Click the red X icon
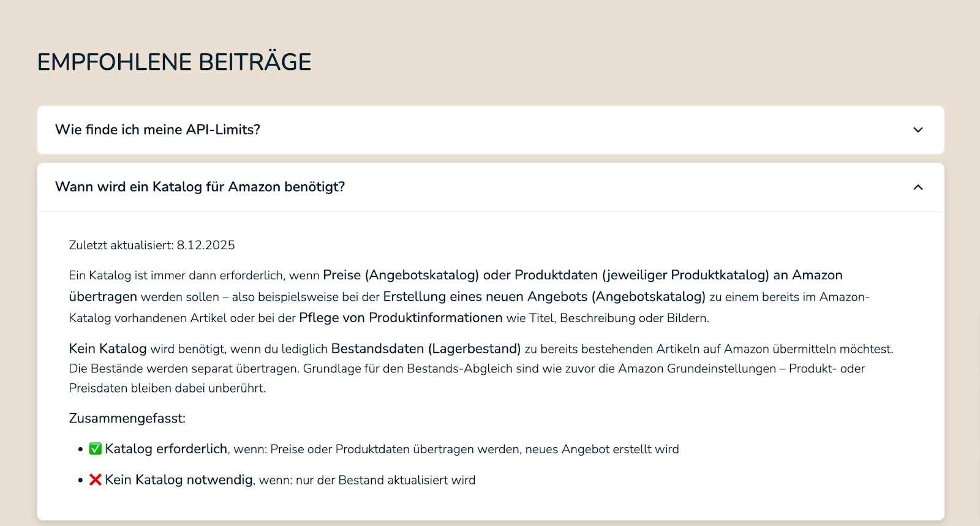 tap(95, 479)
